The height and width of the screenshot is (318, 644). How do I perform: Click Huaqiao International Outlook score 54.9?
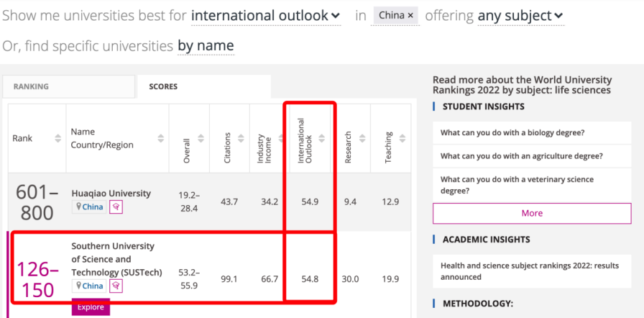click(x=310, y=202)
